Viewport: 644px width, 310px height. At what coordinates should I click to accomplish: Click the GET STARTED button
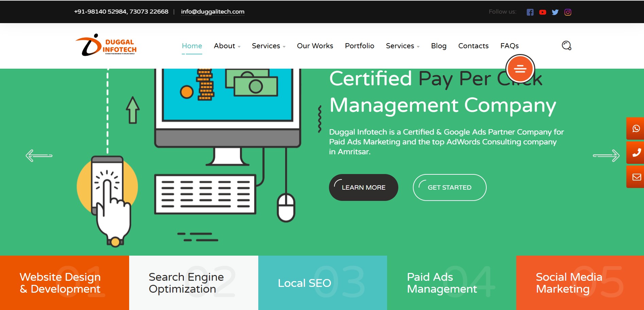tap(449, 187)
